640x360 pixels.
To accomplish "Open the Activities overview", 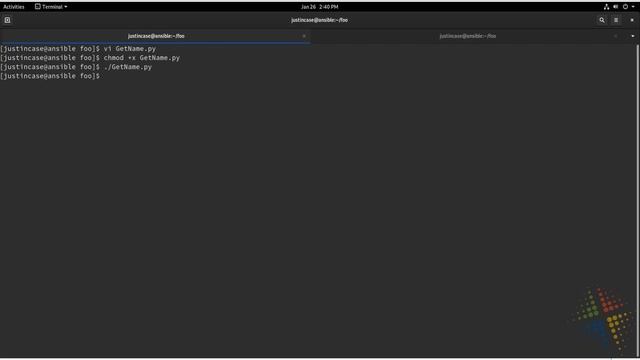I will click(13, 7).
